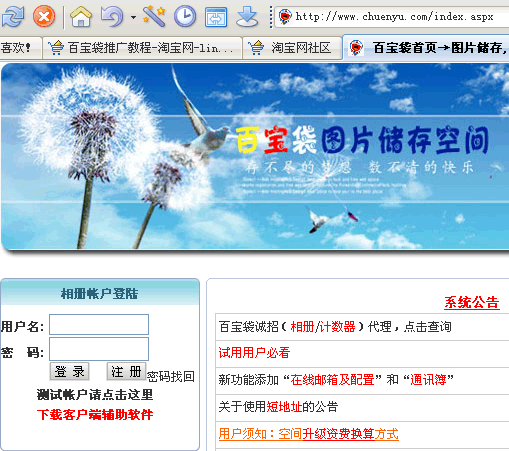
Task: Open 用户须知:空间升级资费换算方式 link
Action: point(309,434)
